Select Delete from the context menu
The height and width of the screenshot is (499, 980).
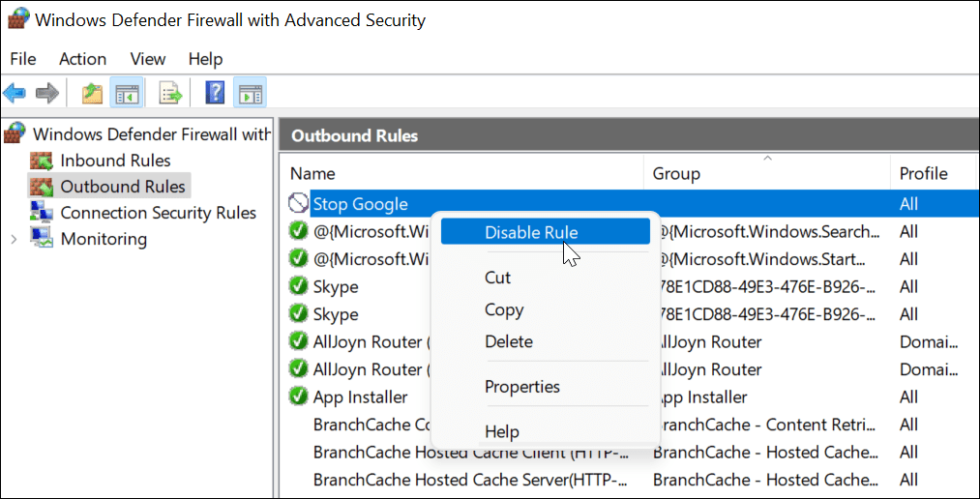509,341
